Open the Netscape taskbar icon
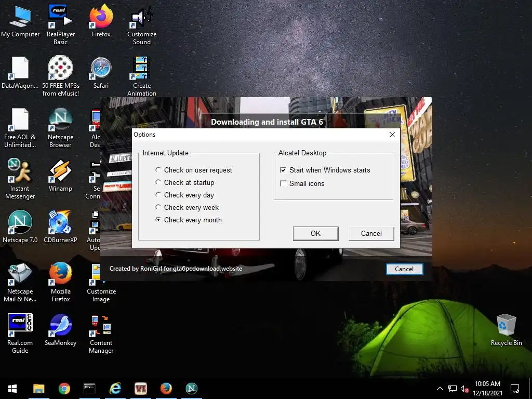Screen dimensions: 532x399 coord(191,389)
